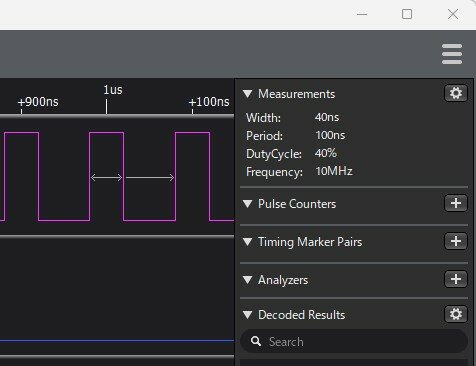Open Measurements settings gear
The image size is (476, 366).
coord(456,93)
